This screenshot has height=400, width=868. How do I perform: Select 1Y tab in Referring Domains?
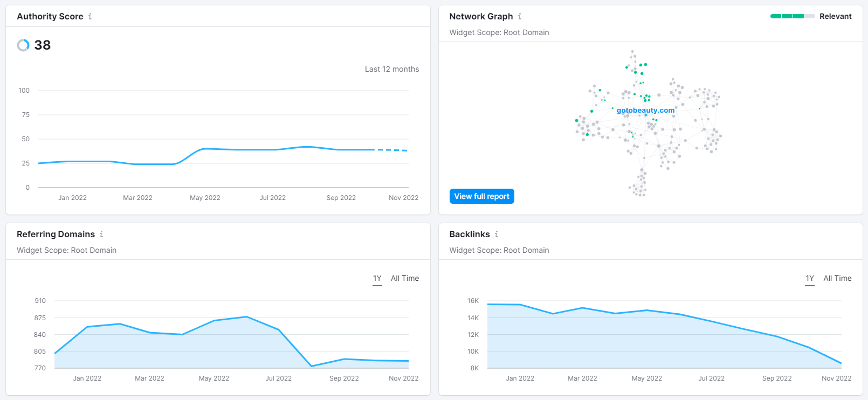377,279
